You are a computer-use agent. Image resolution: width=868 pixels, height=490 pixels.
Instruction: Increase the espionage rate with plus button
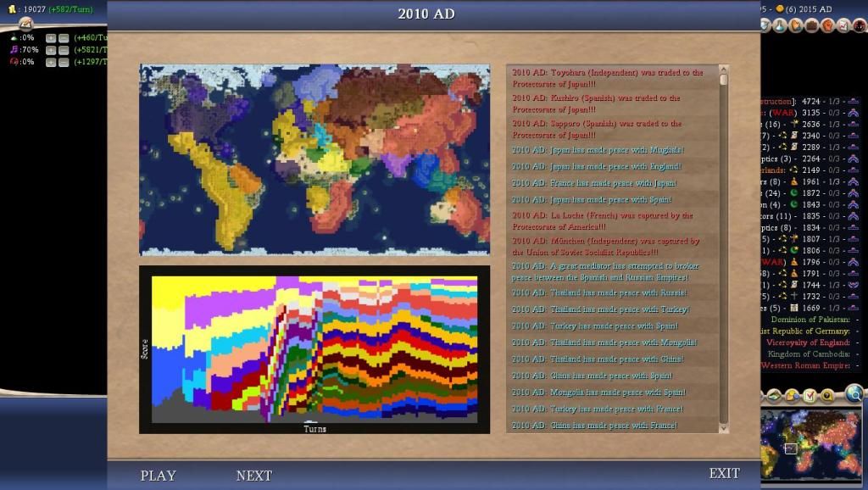[x=51, y=62]
